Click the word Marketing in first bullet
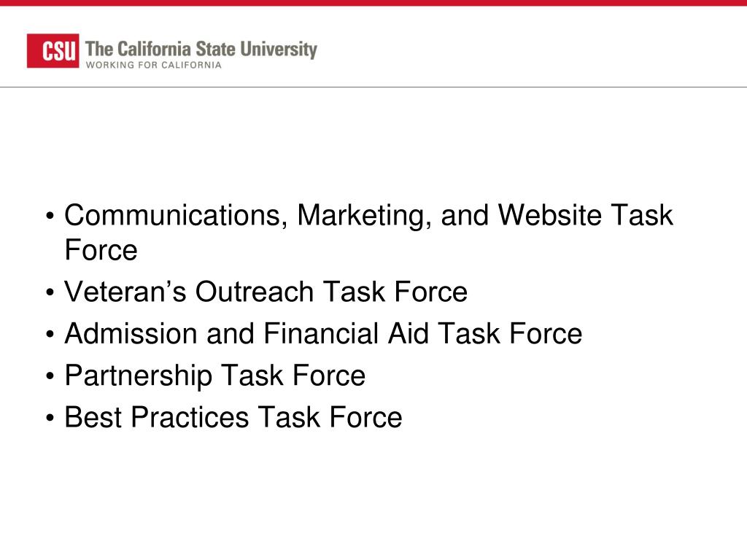Viewport: 747px width, 560px height. click(365, 216)
